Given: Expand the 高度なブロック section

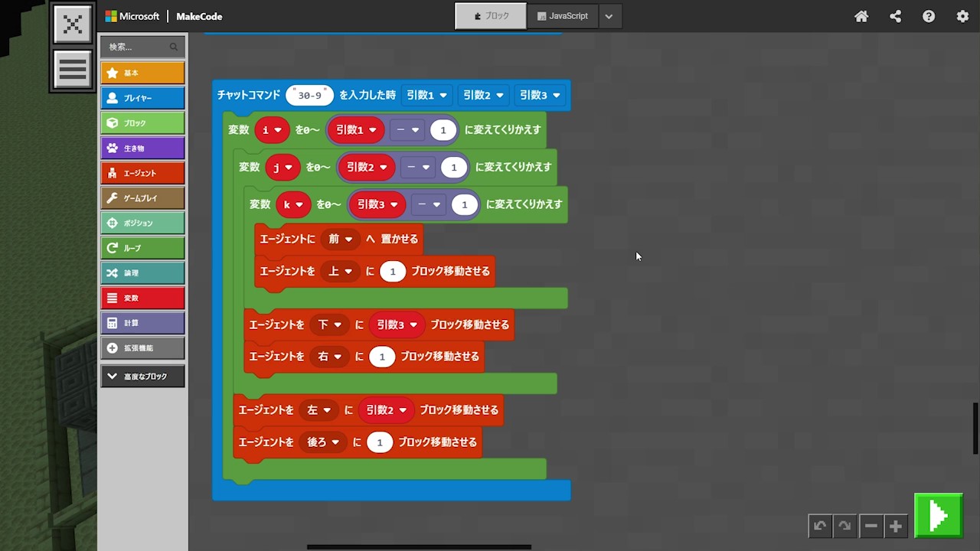Looking at the screenshot, I should pos(142,377).
